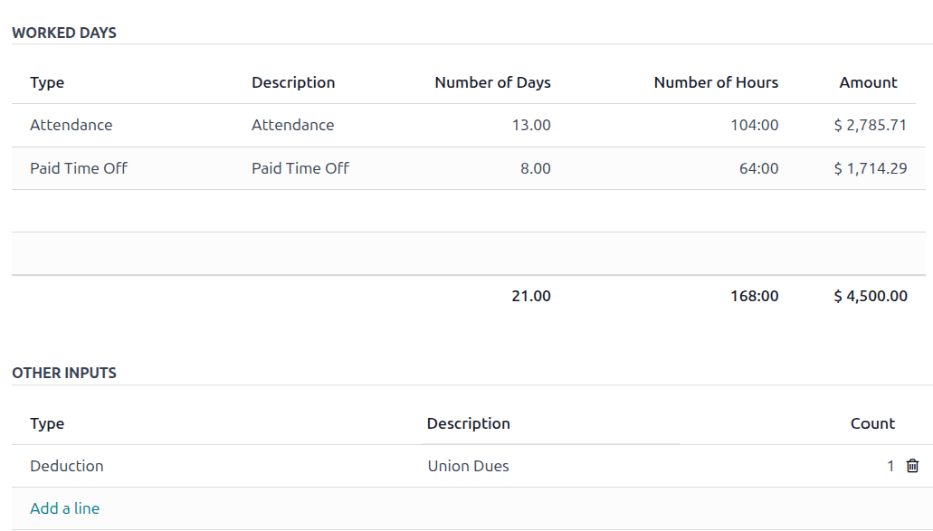This screenshot has width=933, height=531.
Task: Click the Number of Hours column header
Action: (x=715, y=83)
